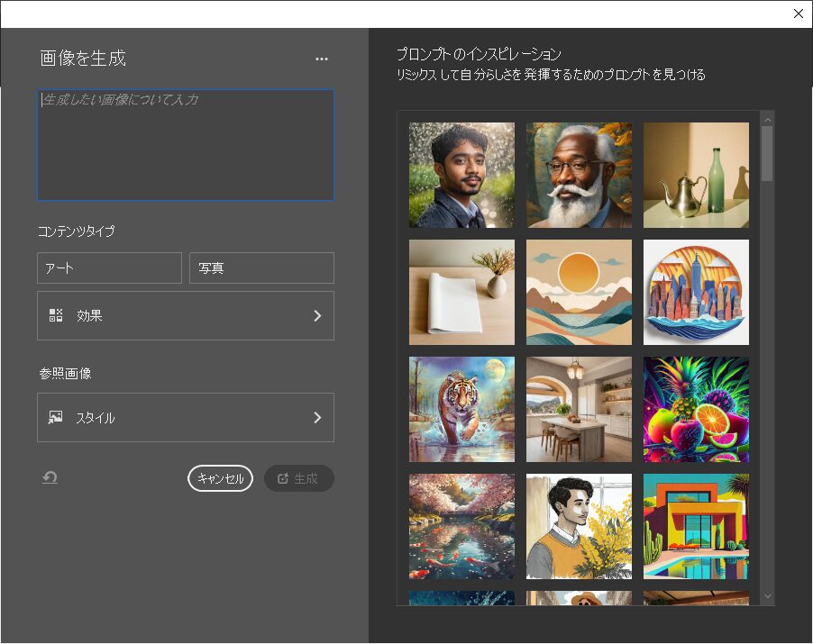The height and width of the screenshot is (644, 813).
Task: Click into the prompt text field
Action: [186, 145]
